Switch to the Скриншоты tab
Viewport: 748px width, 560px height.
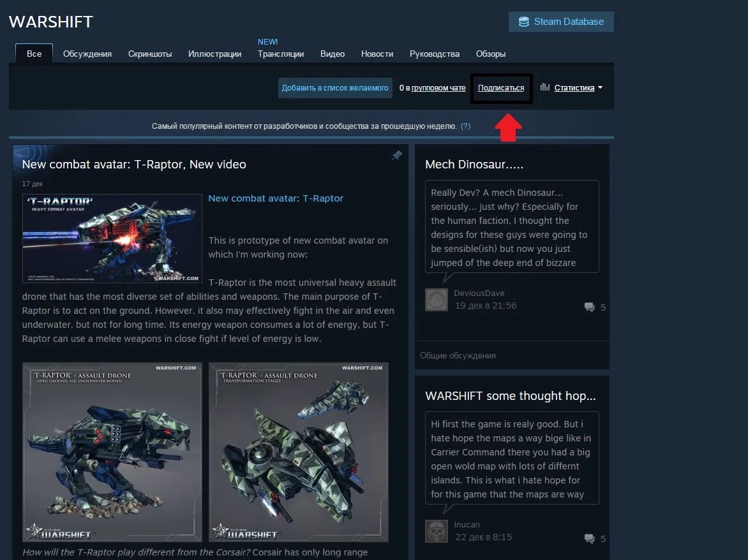pyautogui.click(x=150, y=54)
